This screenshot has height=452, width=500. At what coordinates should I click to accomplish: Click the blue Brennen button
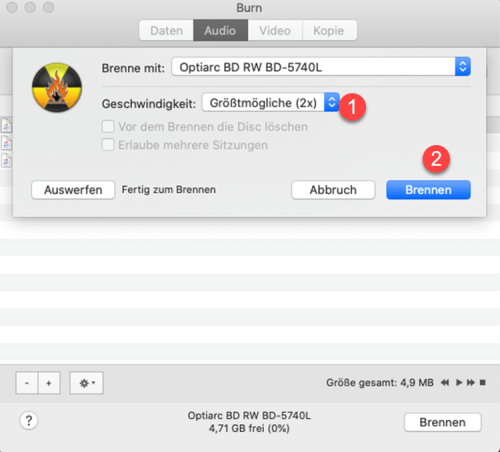[428, 190]
